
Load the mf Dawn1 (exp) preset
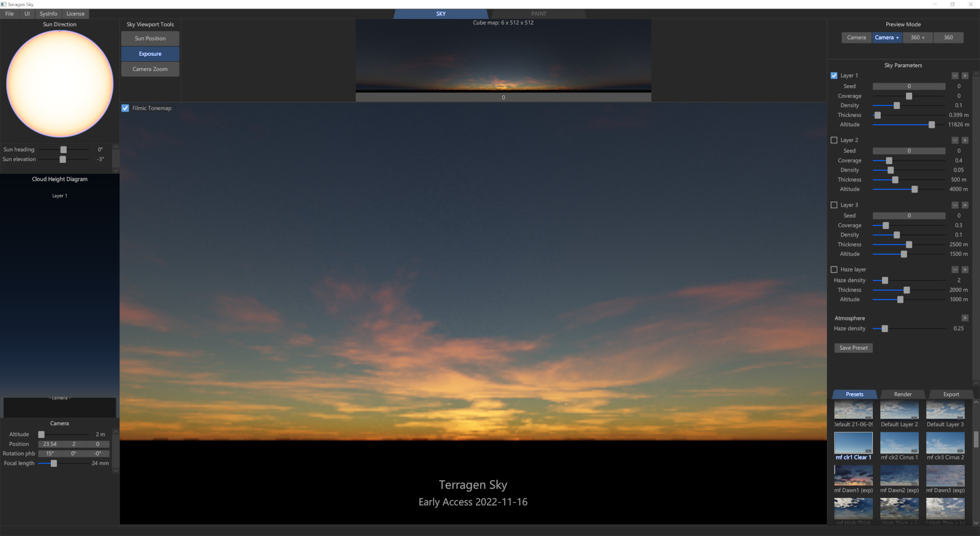853,476
